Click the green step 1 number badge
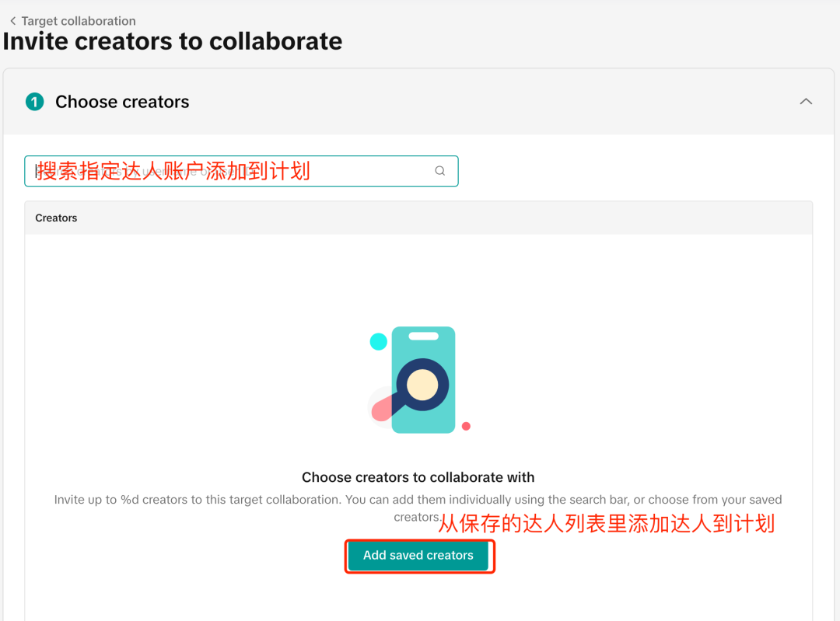The width and height of the screenshot is (840, 621). point(35,102)
